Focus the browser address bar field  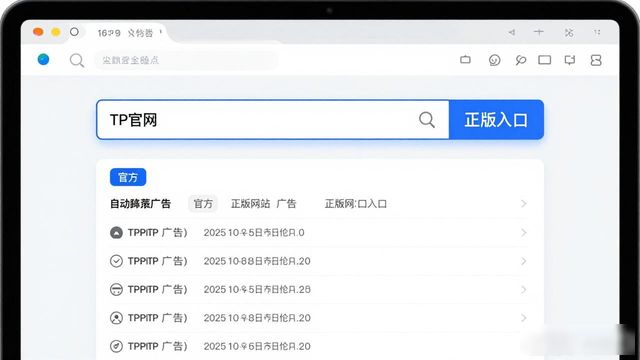pos(186,60)
